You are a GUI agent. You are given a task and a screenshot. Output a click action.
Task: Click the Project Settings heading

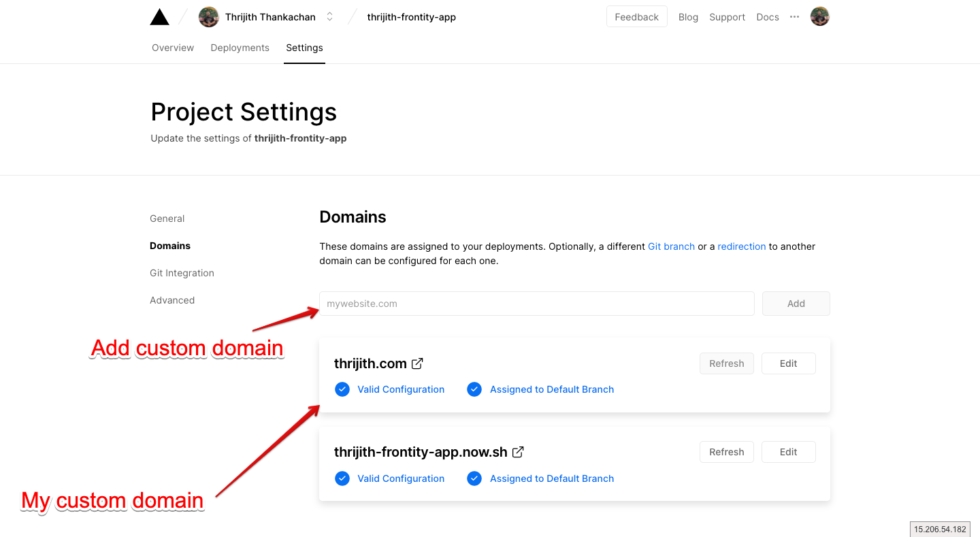pos(244,112)
